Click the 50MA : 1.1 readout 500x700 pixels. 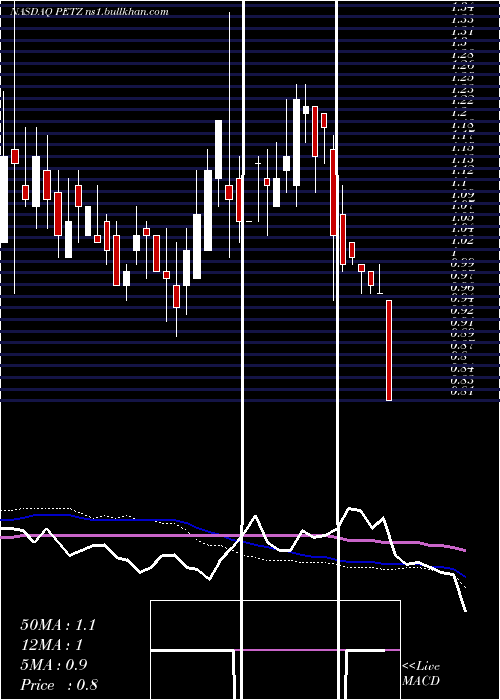tap(58, 625)
